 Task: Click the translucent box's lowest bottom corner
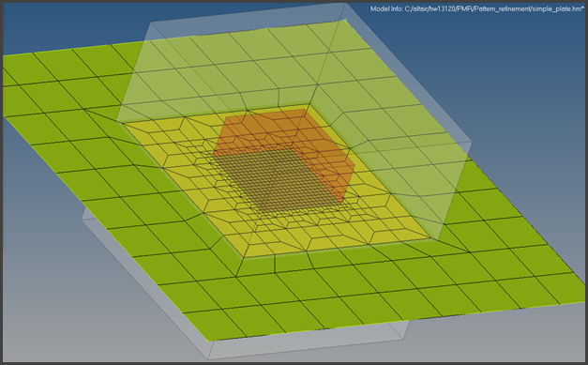coord(208,359)
